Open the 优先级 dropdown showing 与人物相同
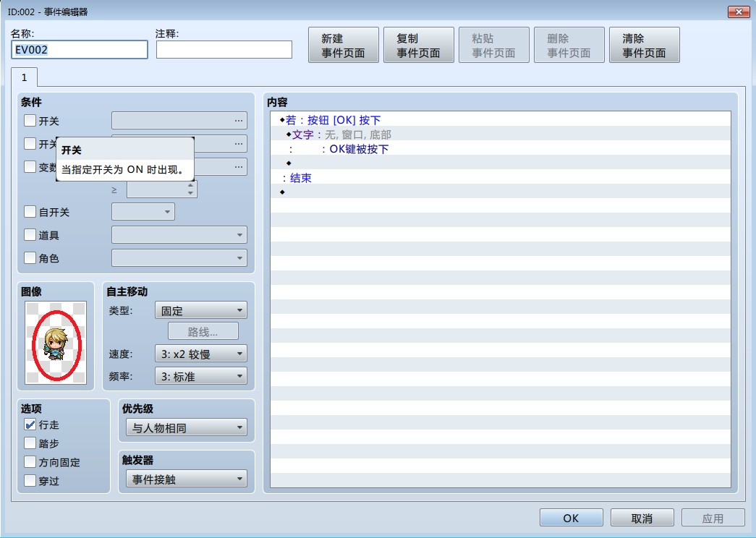The width and height of the screenshot is (756, 538). point(187,427)
